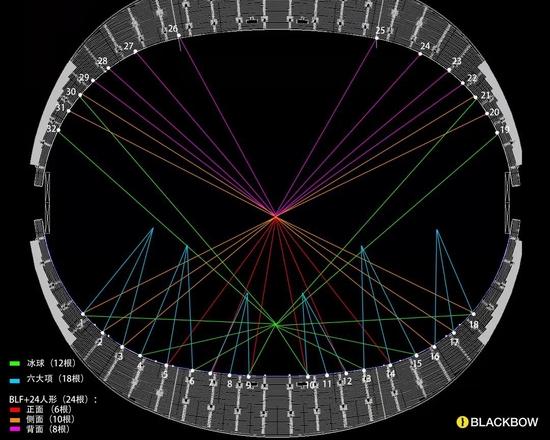This screenshot has height=440, width=550.
Task: Click the red 正面 legend swatch
Action: click(x=15, y=410)
